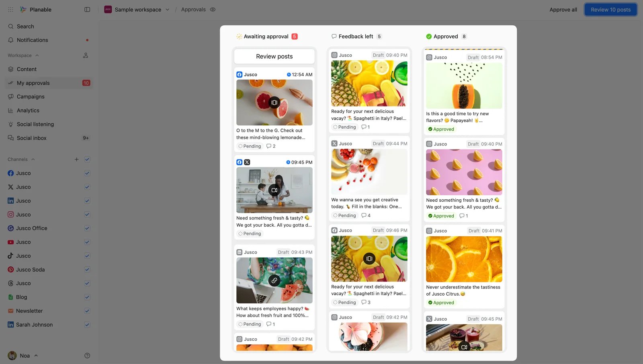
Task: Click the comment icon on the lemonade post
Action: pos(269,146)
